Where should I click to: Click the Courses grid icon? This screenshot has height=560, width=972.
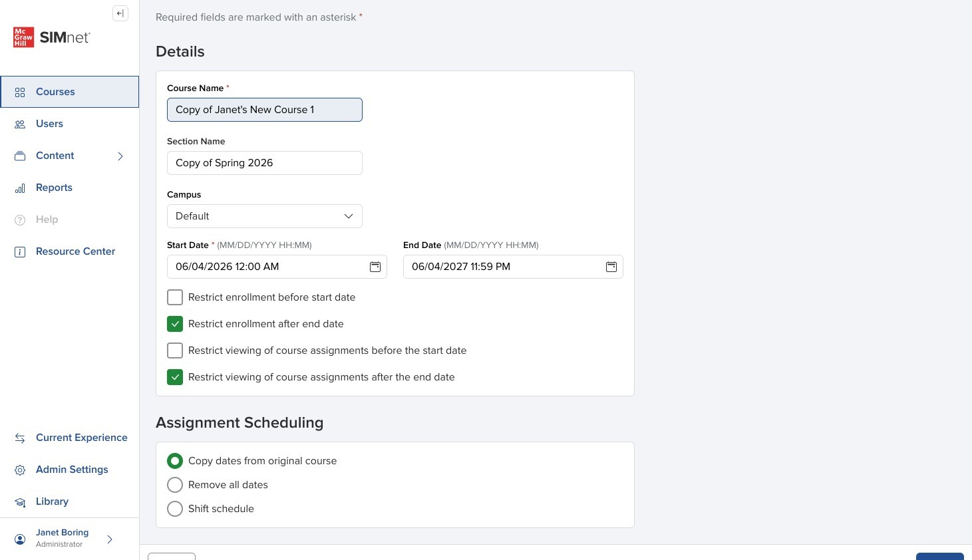coord(20,92)
